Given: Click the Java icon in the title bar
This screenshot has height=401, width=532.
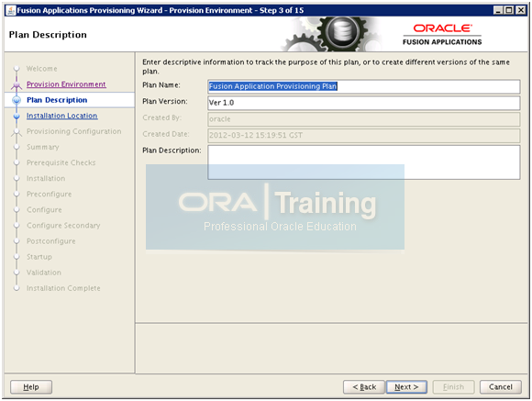Looking at the screenshot, I should click(x=11, y=10).
